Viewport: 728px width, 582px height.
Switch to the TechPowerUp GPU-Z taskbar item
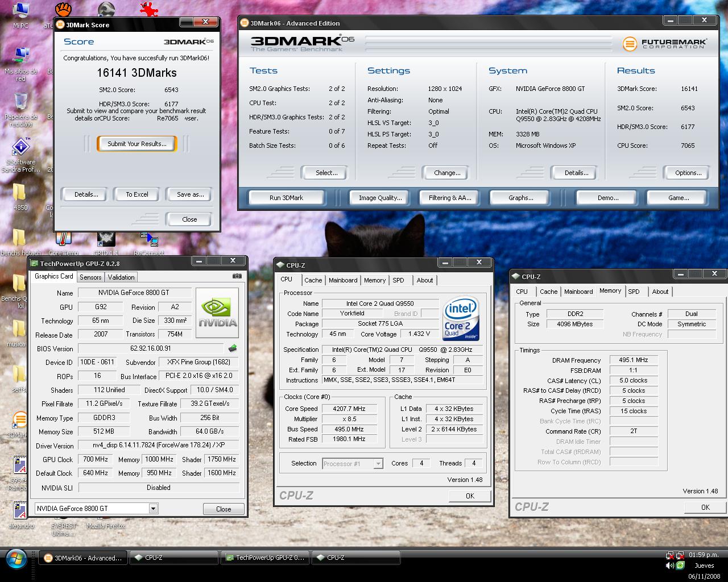point(265,558)
